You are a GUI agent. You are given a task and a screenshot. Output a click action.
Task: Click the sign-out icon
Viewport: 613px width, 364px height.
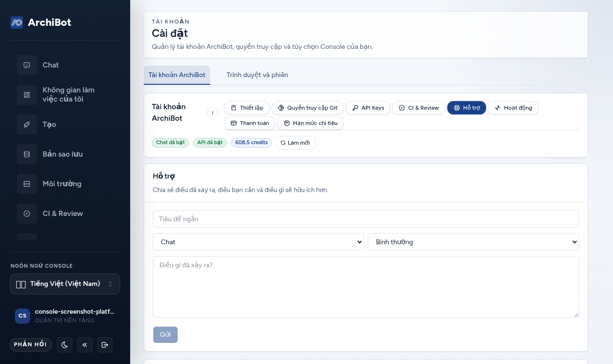click(105, 345)
